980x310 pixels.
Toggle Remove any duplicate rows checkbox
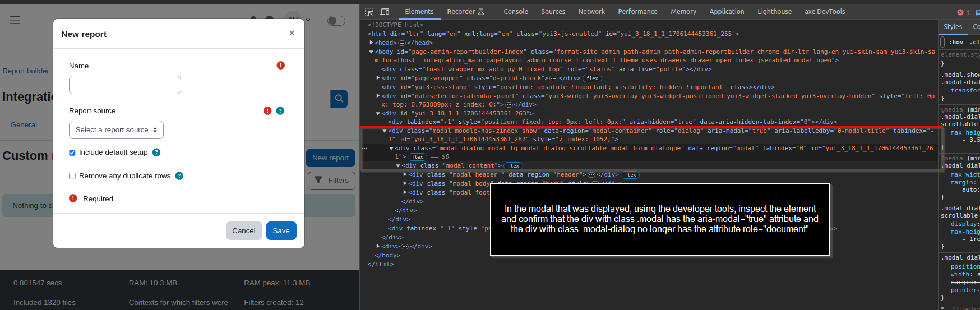click(72, 176)
